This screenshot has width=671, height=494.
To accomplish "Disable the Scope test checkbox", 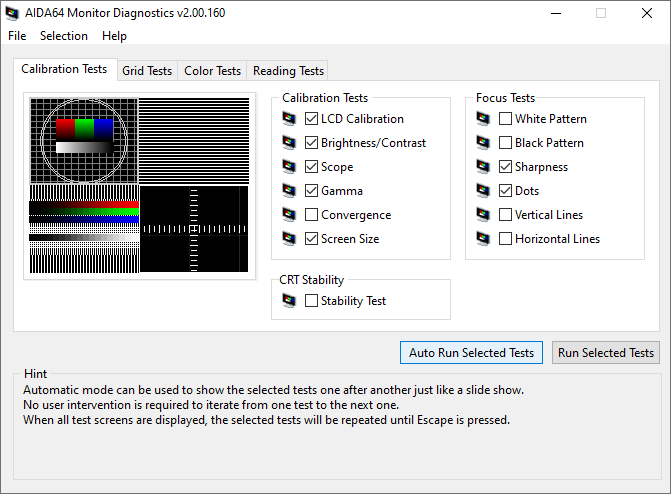I will tap(311, 167).
